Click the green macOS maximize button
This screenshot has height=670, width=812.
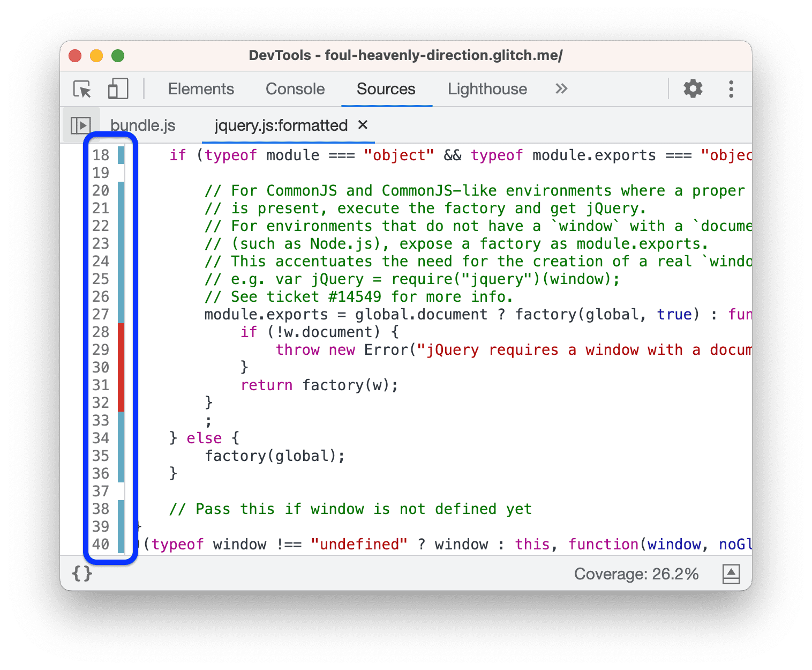click(118, 56)
